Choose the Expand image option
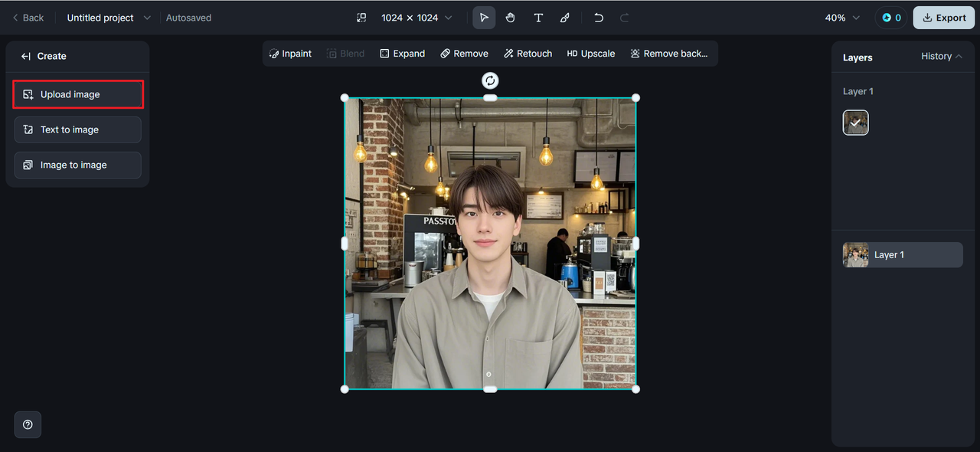Viewport: 980px width, 452px height. click(402, 54)
